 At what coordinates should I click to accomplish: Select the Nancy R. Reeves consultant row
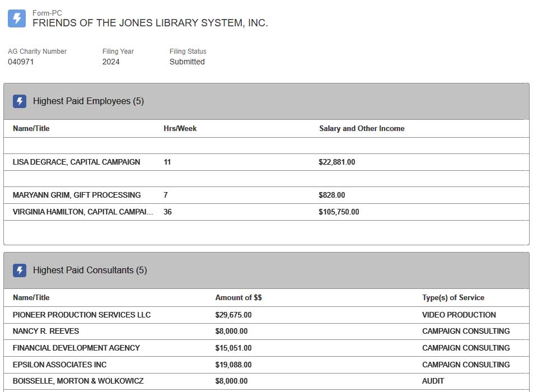point(46,332)
